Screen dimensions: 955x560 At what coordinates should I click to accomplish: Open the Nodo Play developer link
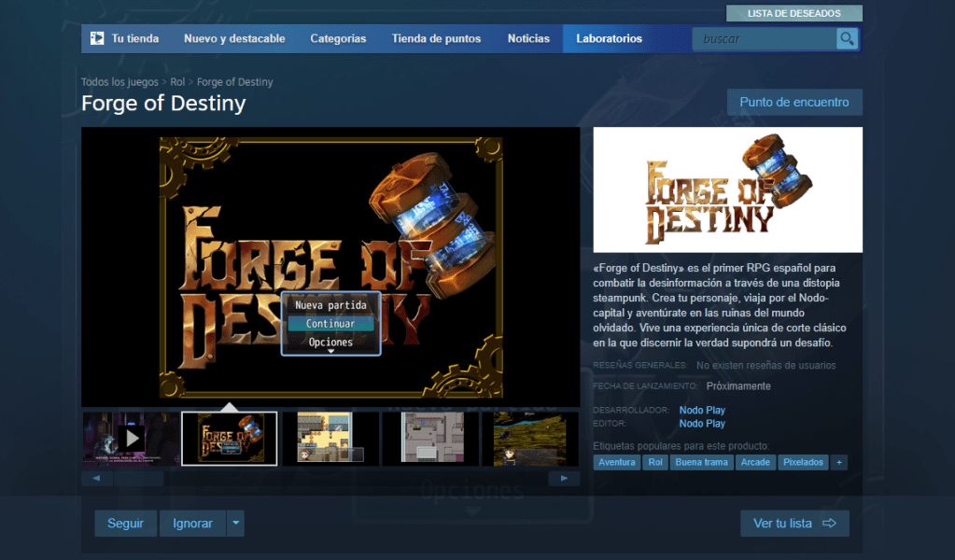pyautogui.click(x=702, y=410)
